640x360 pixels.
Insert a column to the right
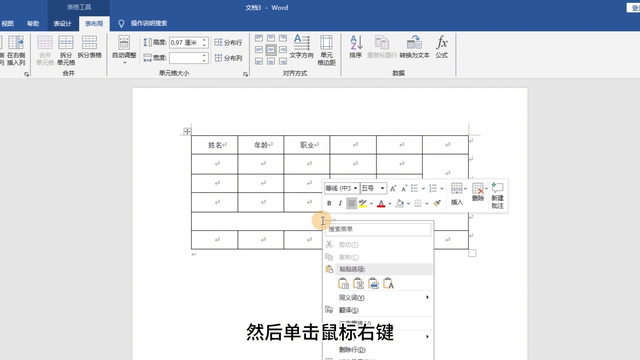coord(16,50)
